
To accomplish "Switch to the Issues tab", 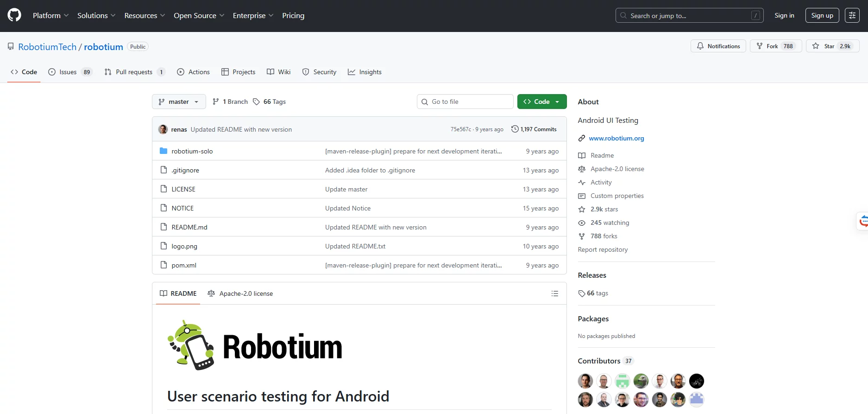I will pyautogui.click(x=71, y=72).
